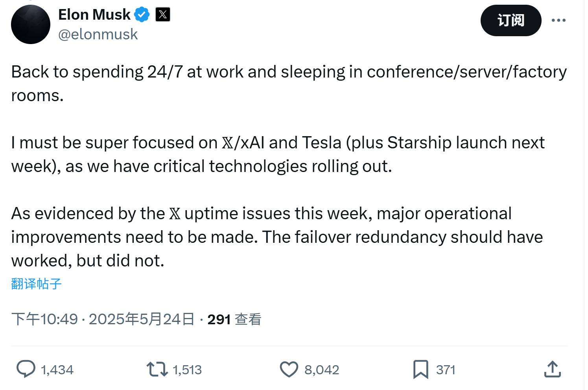588x390 pixels.
Task: Open the @elonmusk handle link
Action: coord(98,35)
